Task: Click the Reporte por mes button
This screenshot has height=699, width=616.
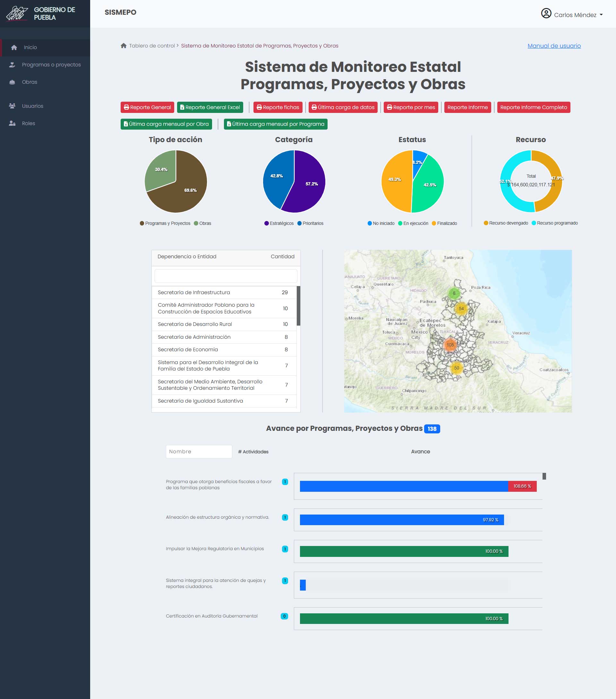Action: point(411,107)
